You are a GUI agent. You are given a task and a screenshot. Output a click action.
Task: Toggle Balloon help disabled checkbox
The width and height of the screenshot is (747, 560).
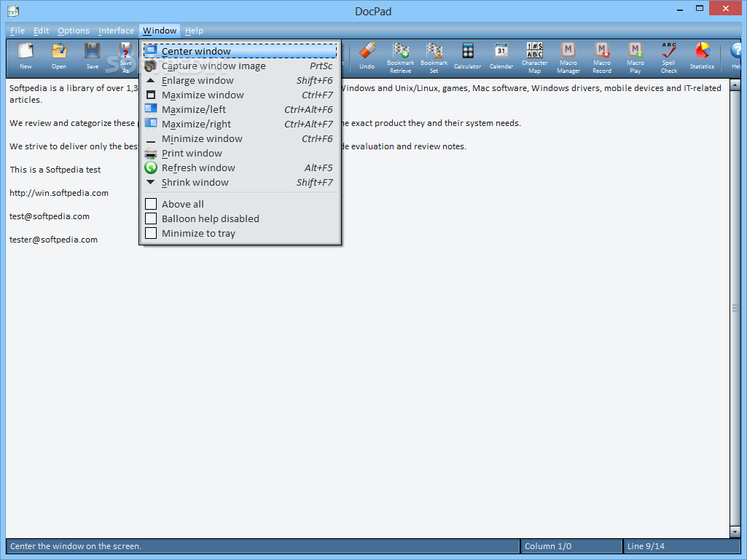[151, 218]
